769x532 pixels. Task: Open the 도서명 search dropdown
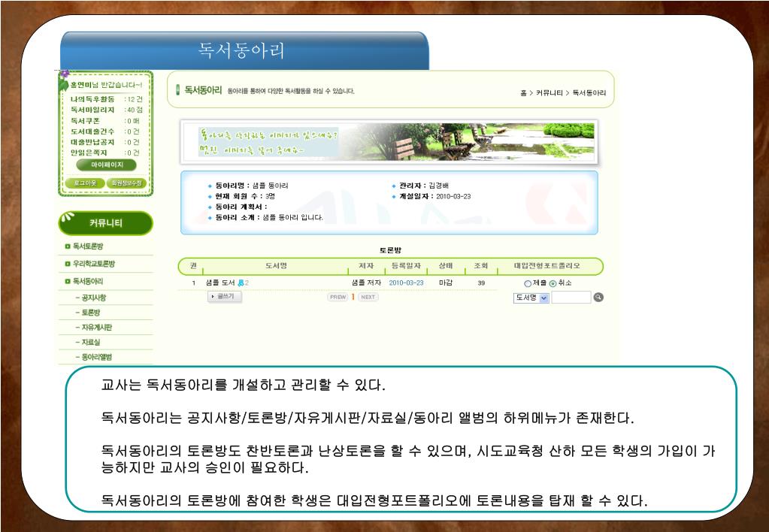click(x=531, y=298)
